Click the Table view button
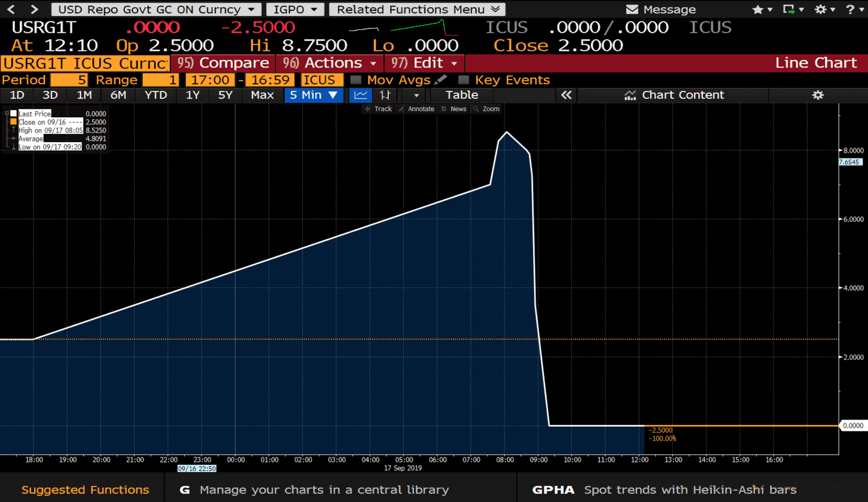This screenshot has height=502, width=868. (x=462, y=95)
